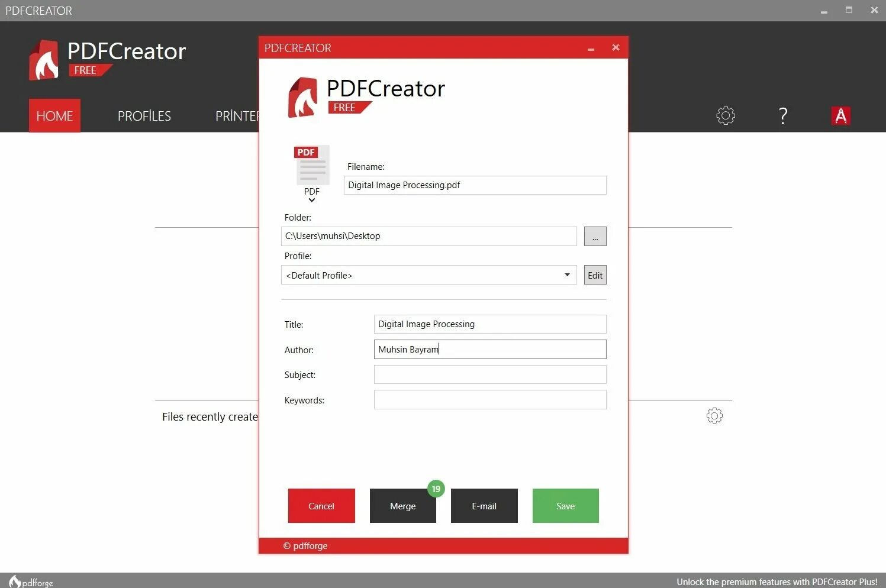Click the green Save button

tap(566, 506)
